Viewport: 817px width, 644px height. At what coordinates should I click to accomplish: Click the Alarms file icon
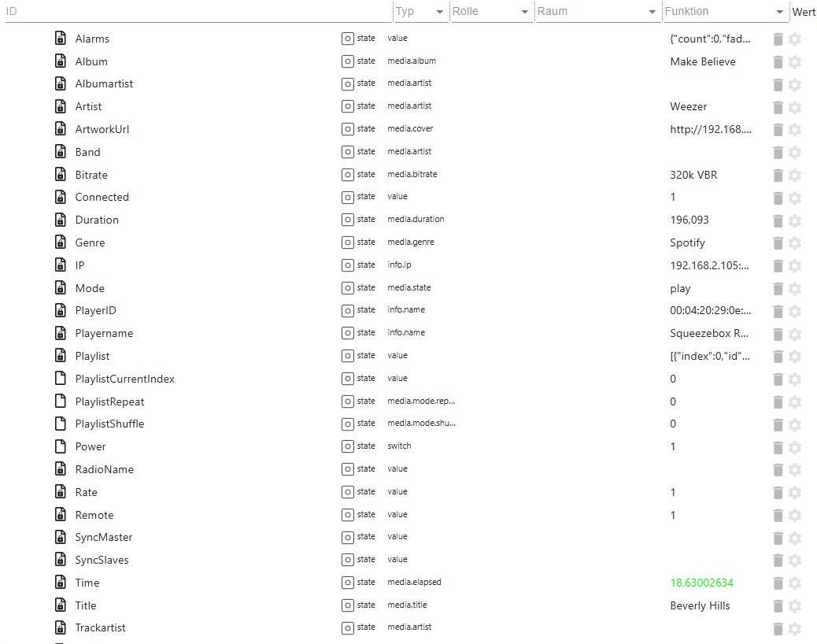(x=61, y=38)
